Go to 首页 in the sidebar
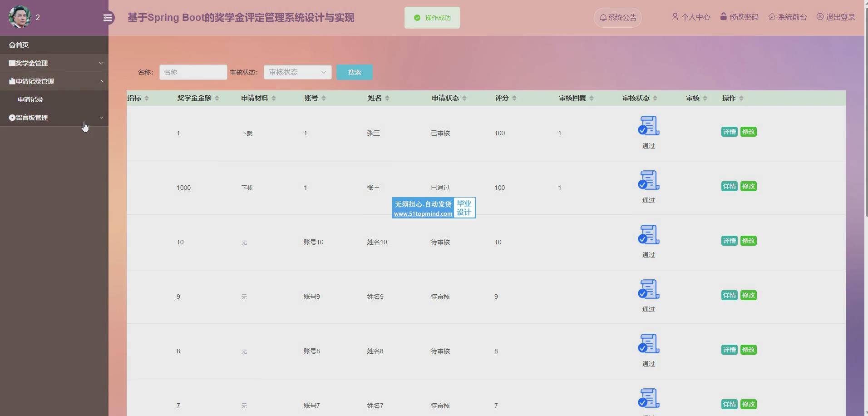 19,45
